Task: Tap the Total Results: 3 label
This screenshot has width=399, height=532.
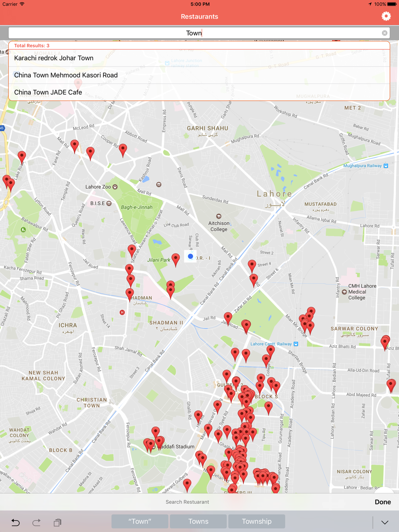Action: click(x=32, y=46)
